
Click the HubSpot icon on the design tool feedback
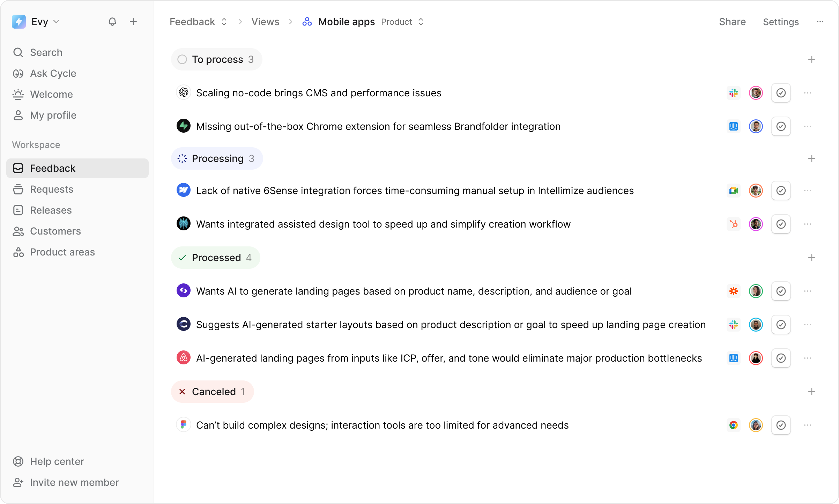coord(734,224)
